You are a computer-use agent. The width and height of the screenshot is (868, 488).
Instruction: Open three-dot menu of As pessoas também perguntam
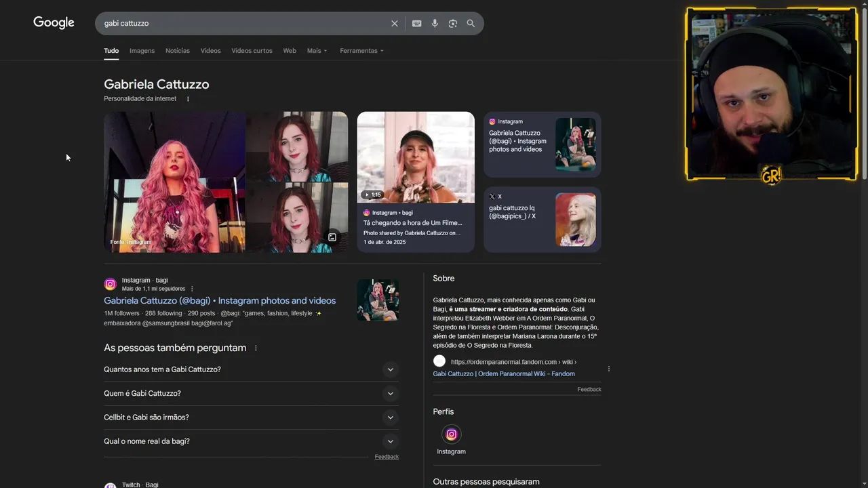[256, 348]
